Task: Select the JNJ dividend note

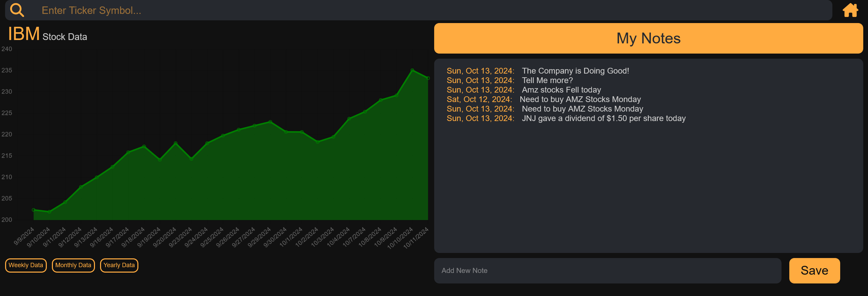Action: click(x=604, y=118)
